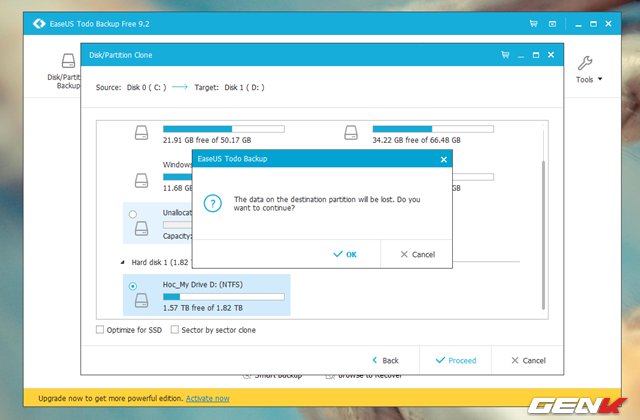Collapse the Hard disk 1 group
This screenshot has height=420, width=640.
point(122,262)
